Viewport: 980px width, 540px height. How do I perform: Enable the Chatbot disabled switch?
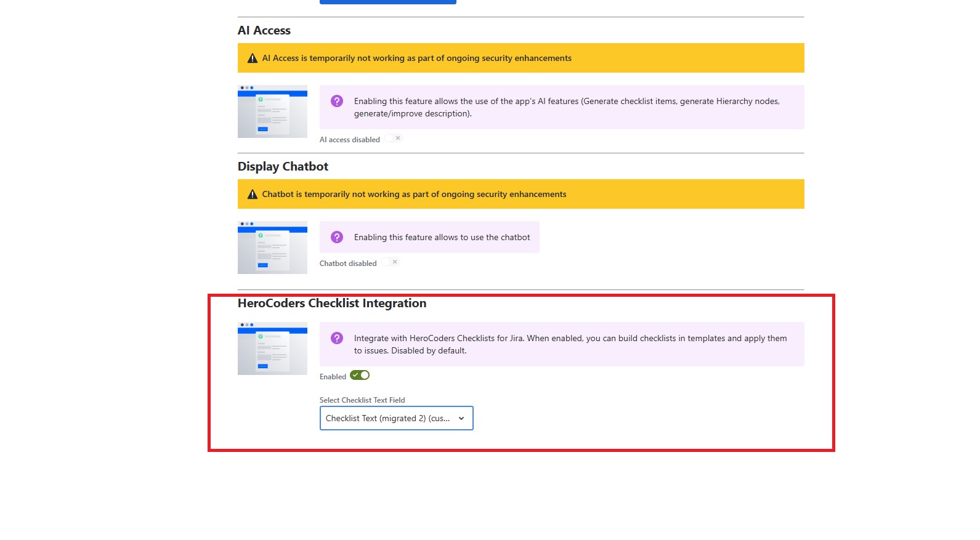pos(391,262)
